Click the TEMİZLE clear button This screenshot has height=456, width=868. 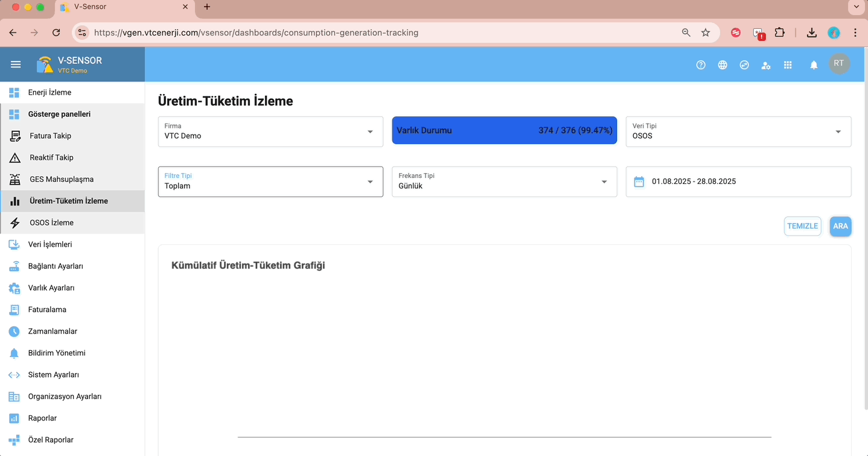pyautogui.click(x=802, y=226)
